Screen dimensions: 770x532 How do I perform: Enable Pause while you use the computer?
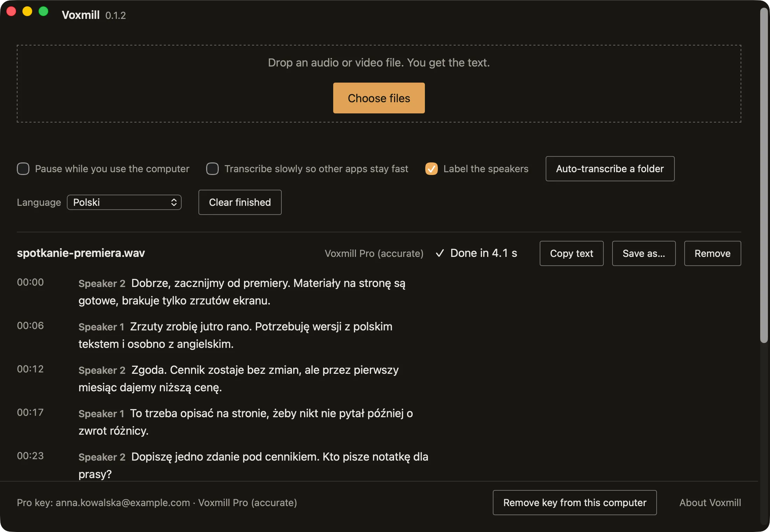click(23, 169)
